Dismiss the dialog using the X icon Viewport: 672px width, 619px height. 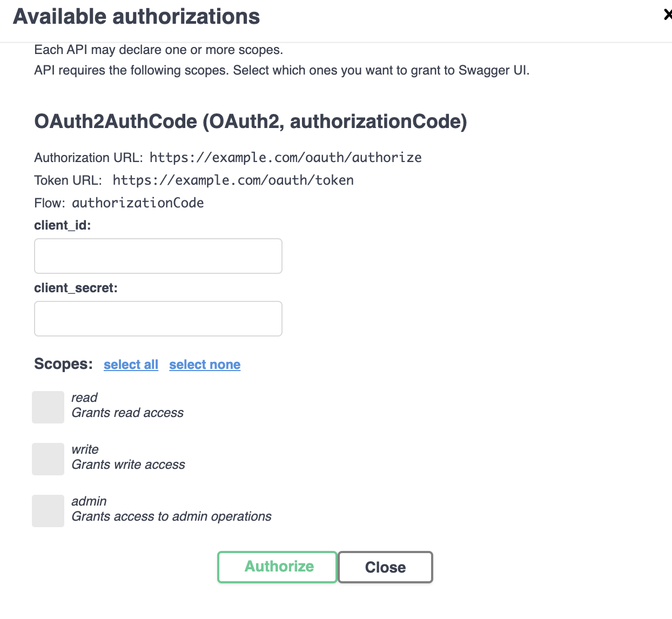click(668, 15)
